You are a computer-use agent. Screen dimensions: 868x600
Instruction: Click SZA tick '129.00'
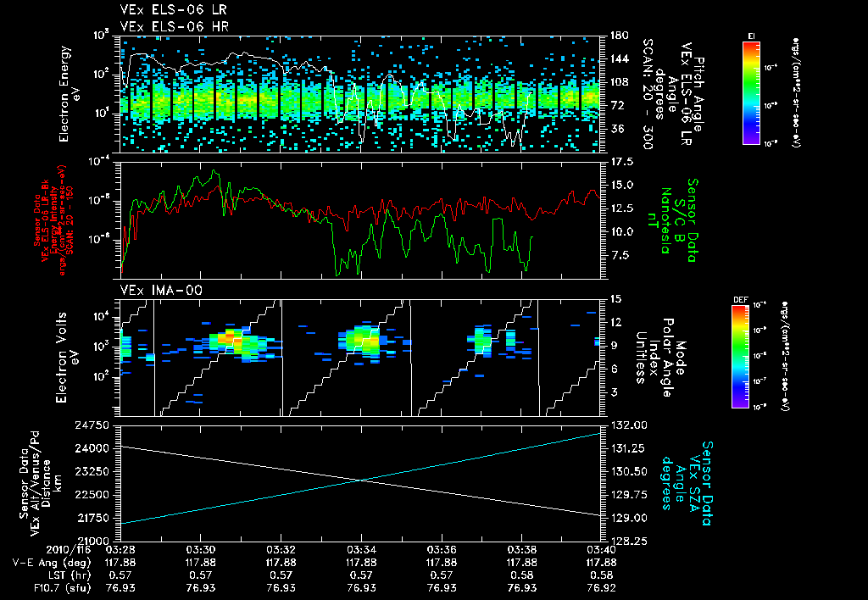pyautogui.click(x=628, y=518)
